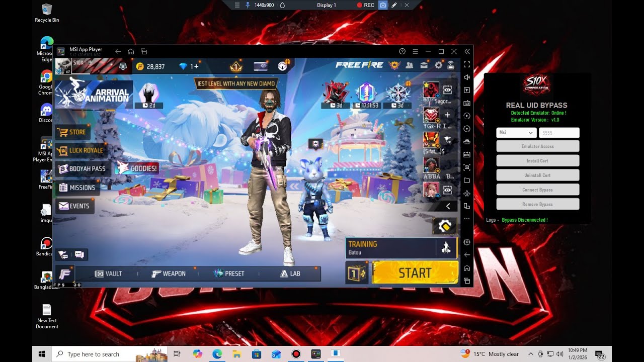Open the MSI App Player hamburger menu

click(415, 51)
